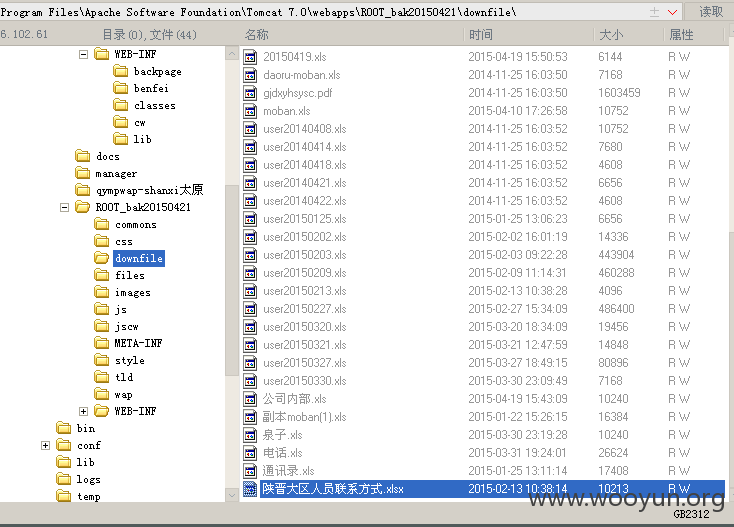734x527 pixels.
Task: Click the tree panel scroll down arrow
Action: pos(232,495)
